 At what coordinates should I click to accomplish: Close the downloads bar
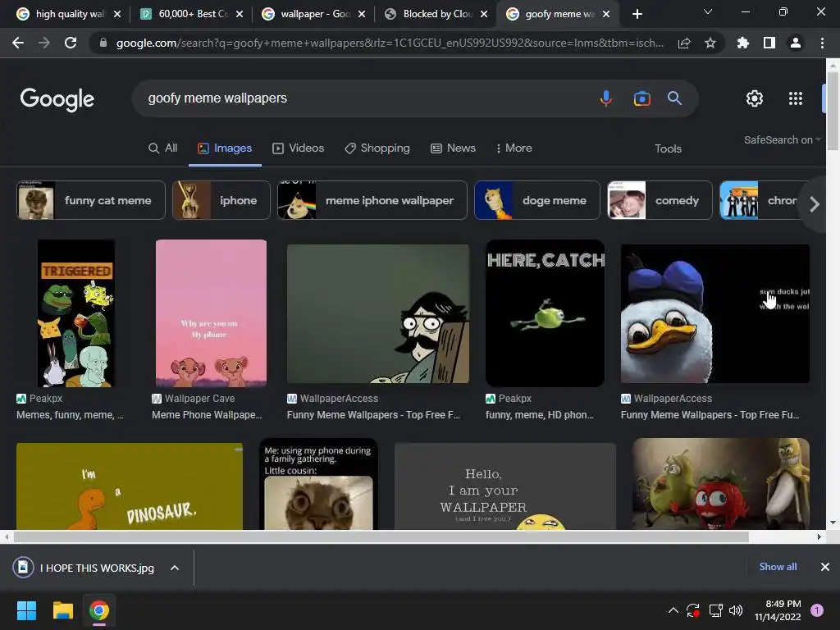point(825,567)
